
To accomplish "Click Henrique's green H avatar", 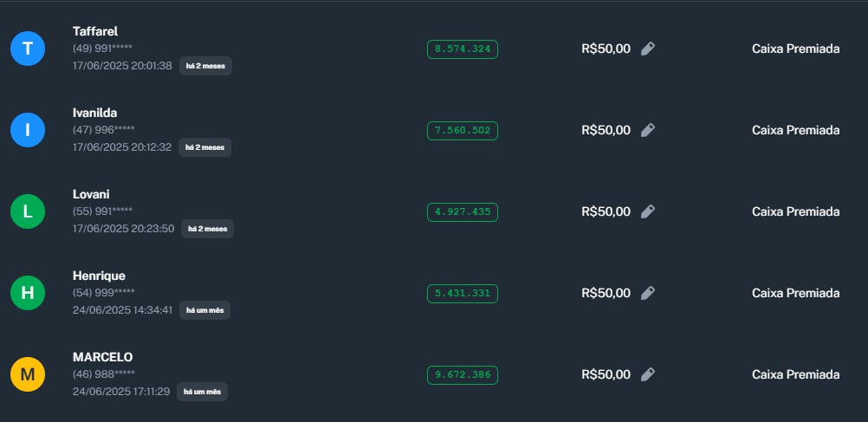I will 28,293.
